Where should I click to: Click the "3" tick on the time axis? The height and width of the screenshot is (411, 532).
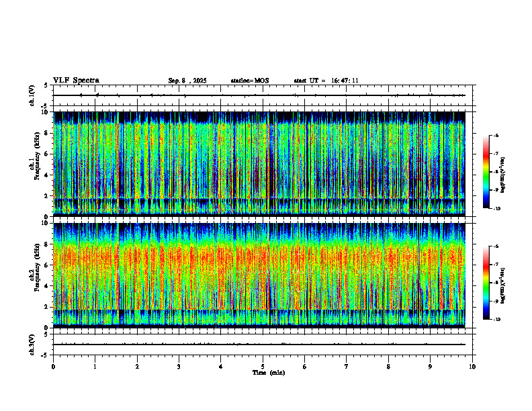[179, 367]
